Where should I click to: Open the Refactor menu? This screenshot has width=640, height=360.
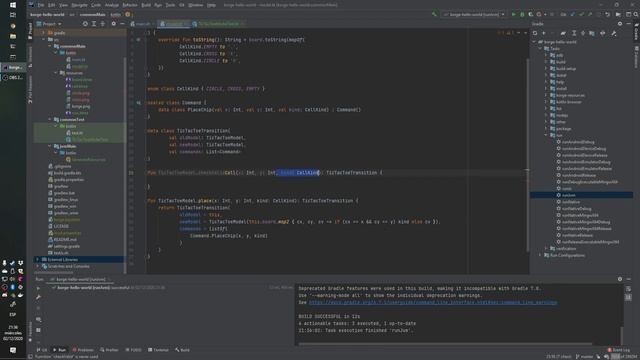130,5
